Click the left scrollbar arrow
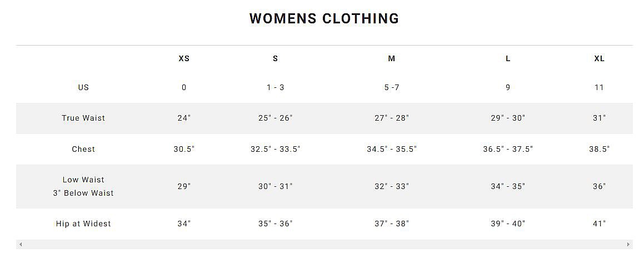Image resolution: width=644 pixels, height=263 pixels. click(x=21, y=245)
